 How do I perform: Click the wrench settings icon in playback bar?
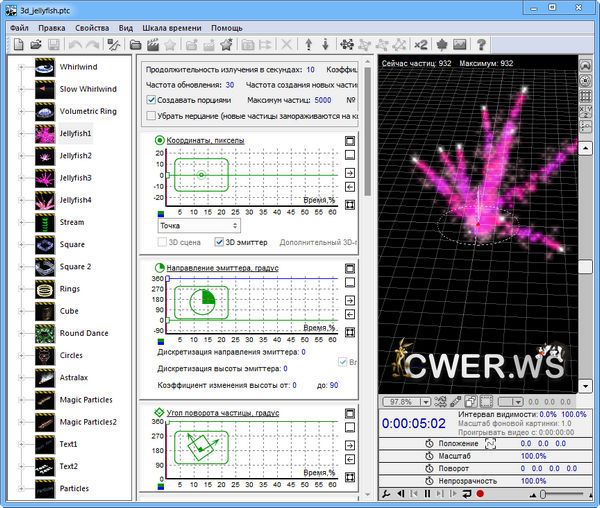[386, 494]
